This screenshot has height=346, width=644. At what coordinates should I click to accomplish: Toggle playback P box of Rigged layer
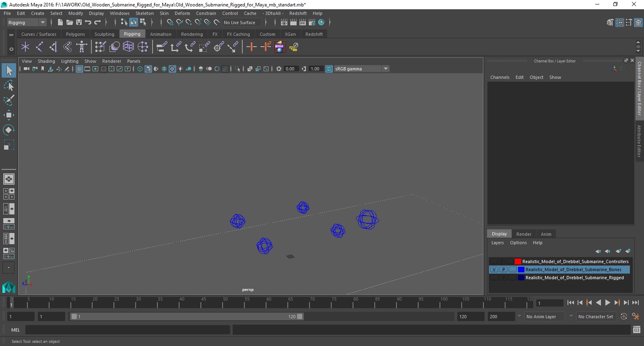tap(503, 278)
